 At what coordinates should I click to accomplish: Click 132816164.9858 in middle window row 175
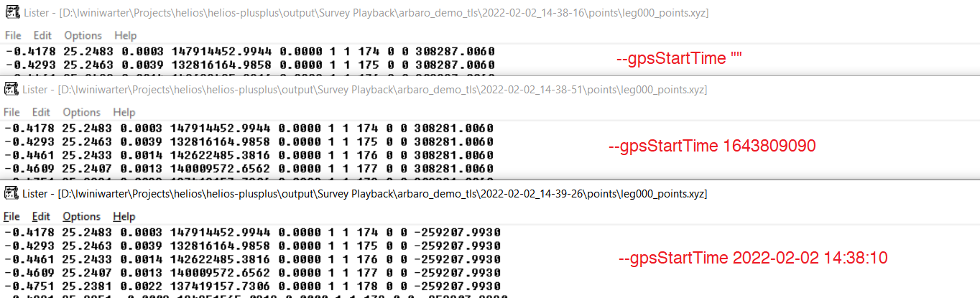pos(221,141)
